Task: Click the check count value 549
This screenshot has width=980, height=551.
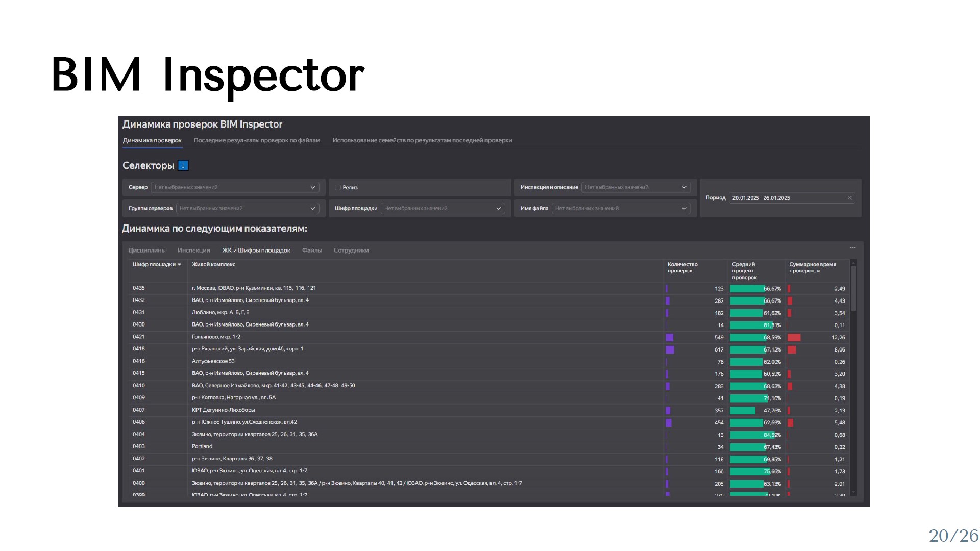Action: click(x=719, y=338)
